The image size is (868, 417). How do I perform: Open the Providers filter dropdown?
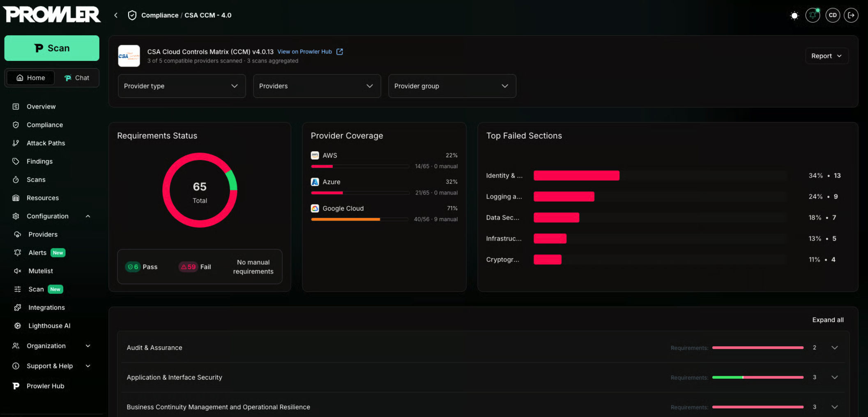317,86
